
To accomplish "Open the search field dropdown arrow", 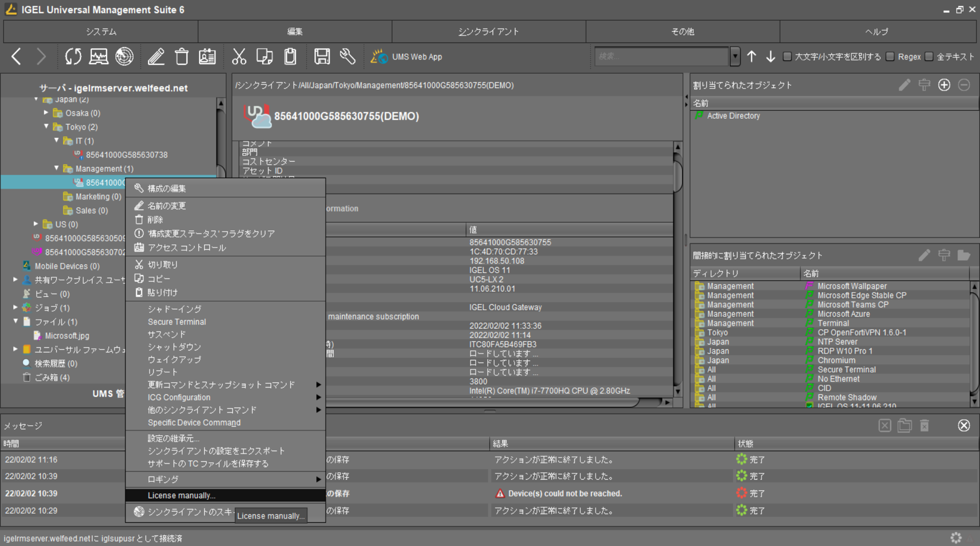I will [x=735, y=57].
